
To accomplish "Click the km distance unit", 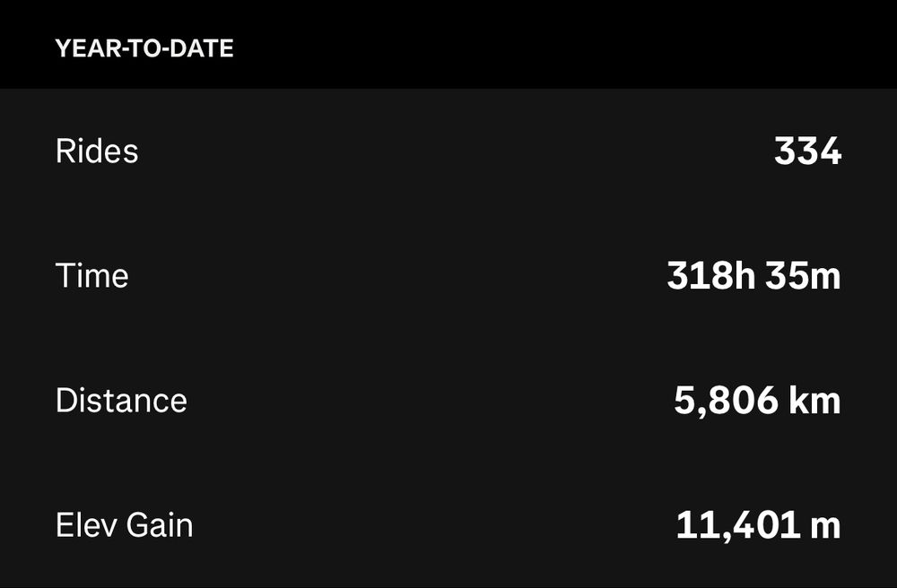I will click(814, 400).
